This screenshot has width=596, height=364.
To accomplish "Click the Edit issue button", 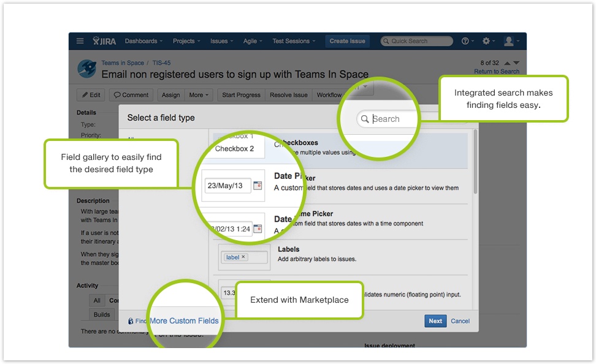I will point(91,95).
